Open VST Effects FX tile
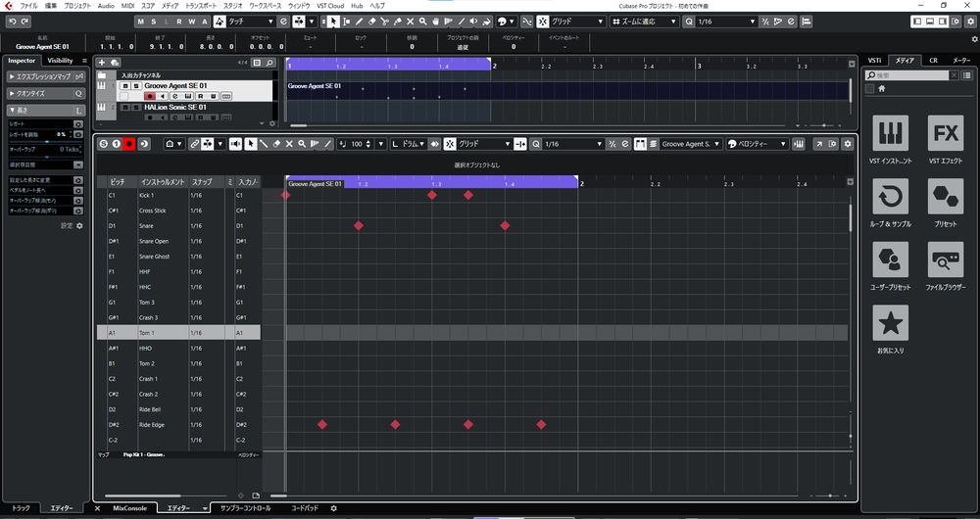This screenshot has width=980, height=519. point(946,133)
